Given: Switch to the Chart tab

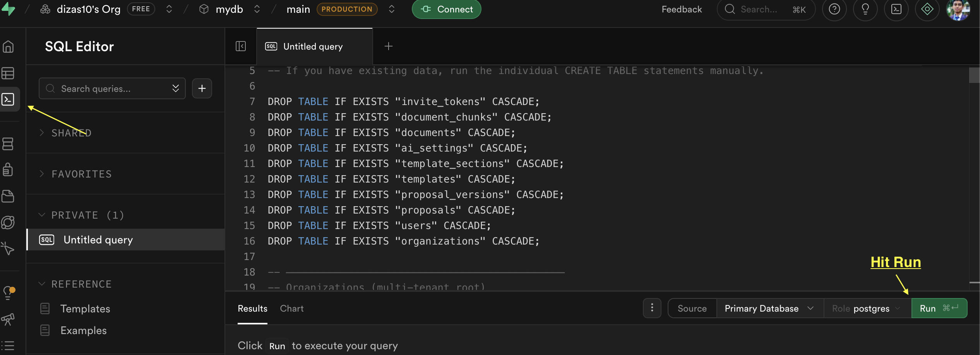Looking at the screenshot, I should [x=292, y=308].
